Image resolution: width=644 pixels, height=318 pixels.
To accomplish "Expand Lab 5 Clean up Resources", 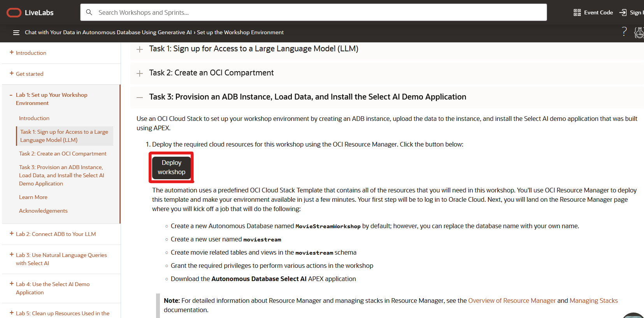I will pos(12,313).
